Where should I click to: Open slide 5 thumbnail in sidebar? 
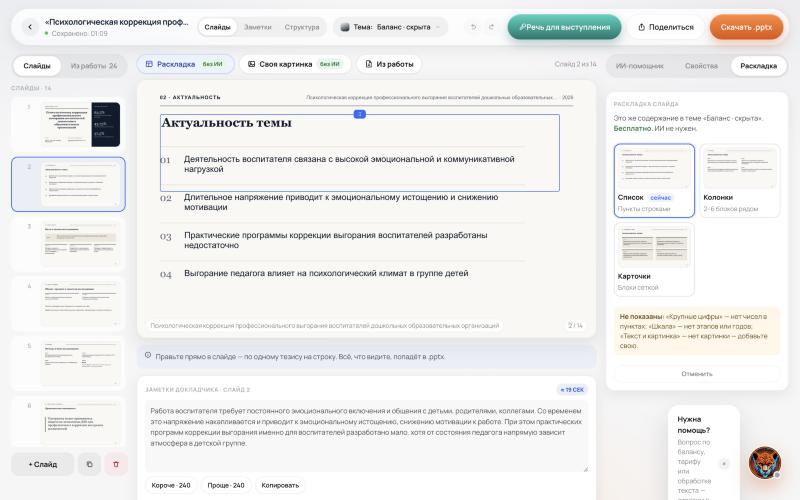point(68,363)
